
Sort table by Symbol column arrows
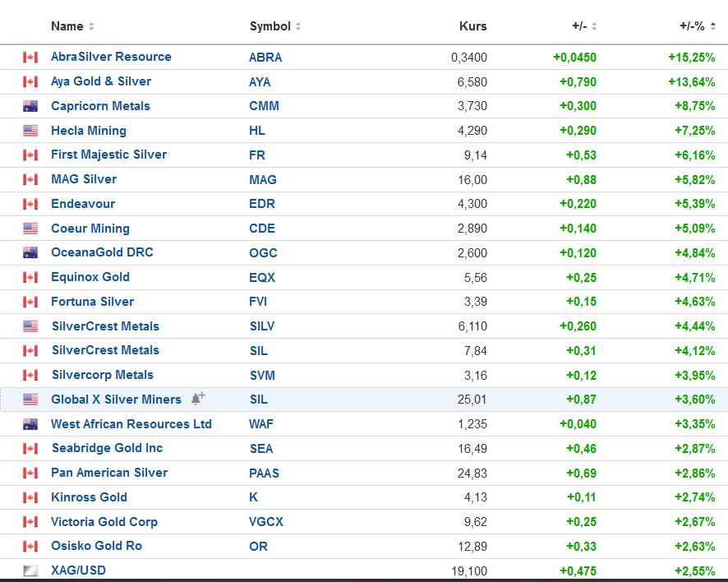[x=298, y=26]
